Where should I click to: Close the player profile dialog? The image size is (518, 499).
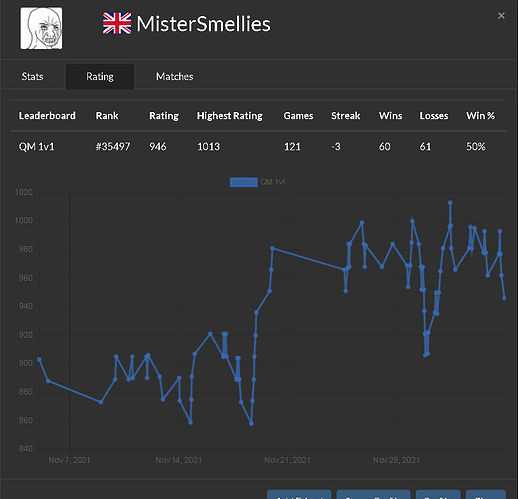(x=501, y=16)
